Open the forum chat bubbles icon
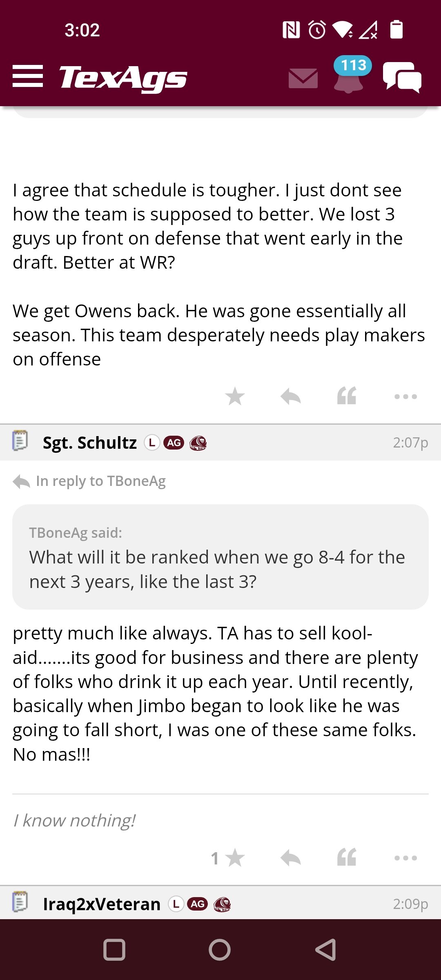441x980 pixels. [x=402, y=78]
